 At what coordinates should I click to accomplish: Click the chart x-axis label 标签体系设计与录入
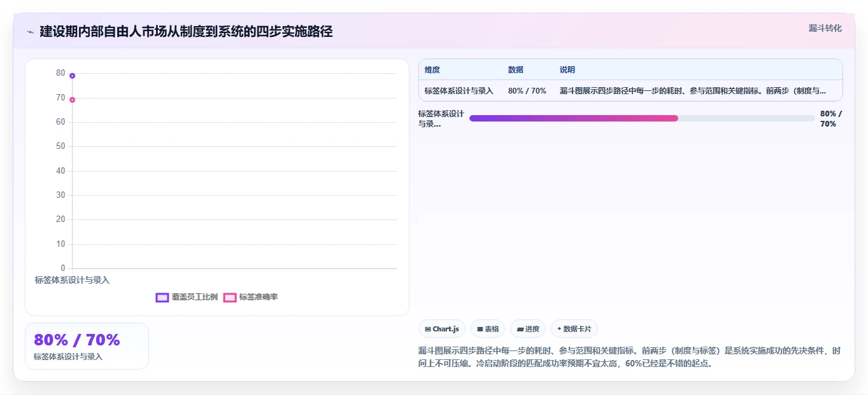72,280
